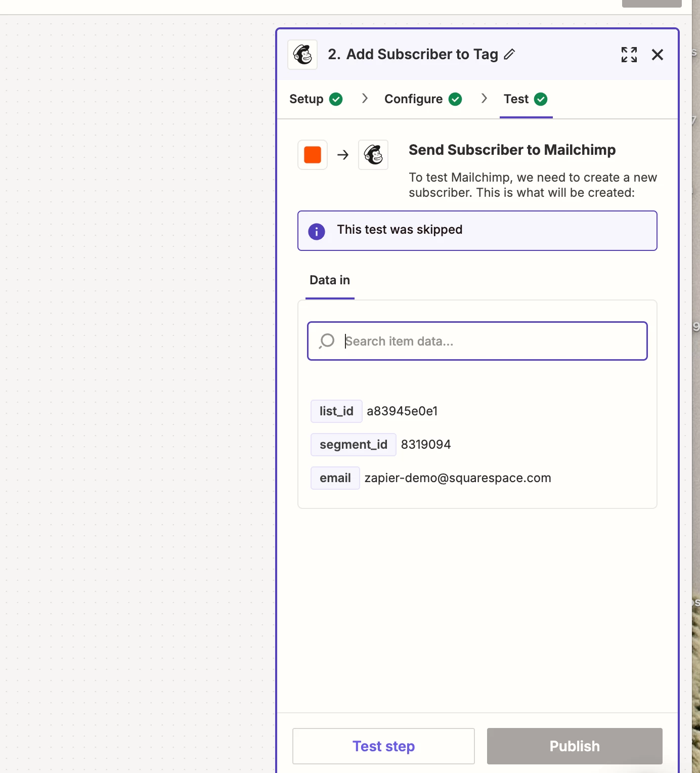This screenshot has height=773, width=700.
Task: Click chevron between Setup and Configure
Action: tap(365, 98)
